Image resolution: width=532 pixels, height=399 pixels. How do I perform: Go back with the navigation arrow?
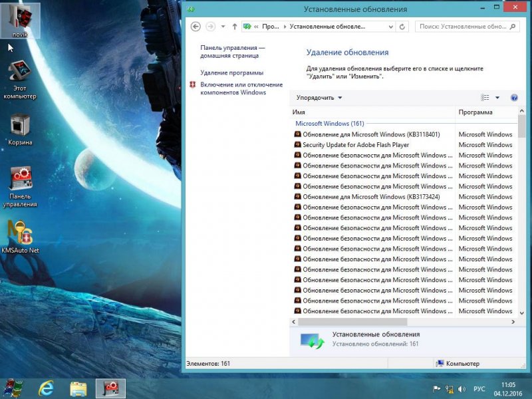(196, 27)
